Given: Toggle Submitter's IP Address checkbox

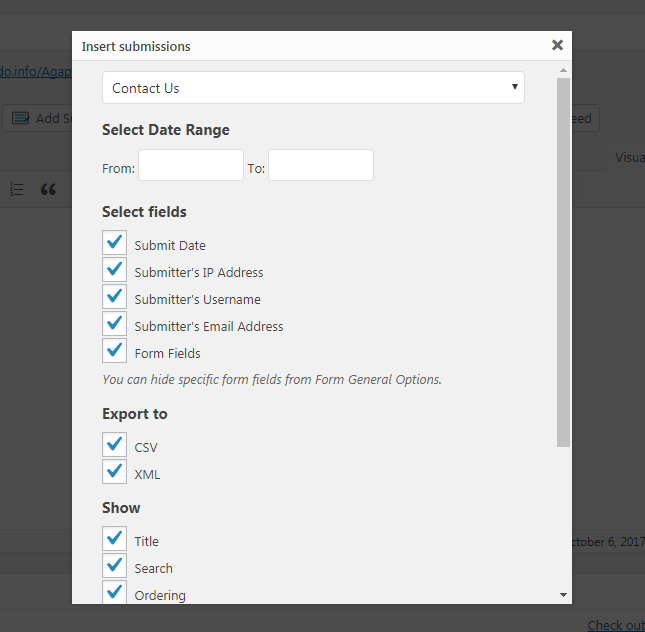Looking at the screenshot, I should tap(114, 270).
